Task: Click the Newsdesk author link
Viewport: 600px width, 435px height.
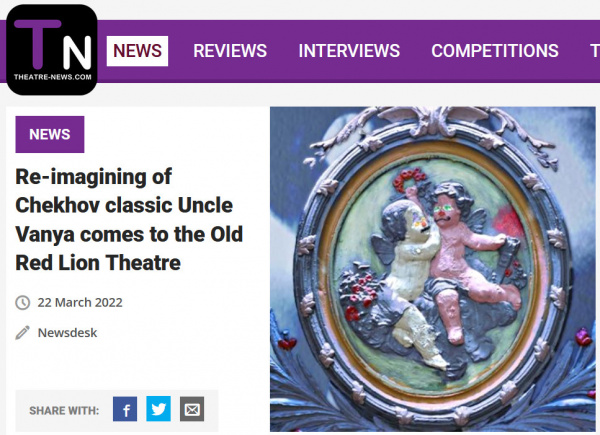Action: 67,333
